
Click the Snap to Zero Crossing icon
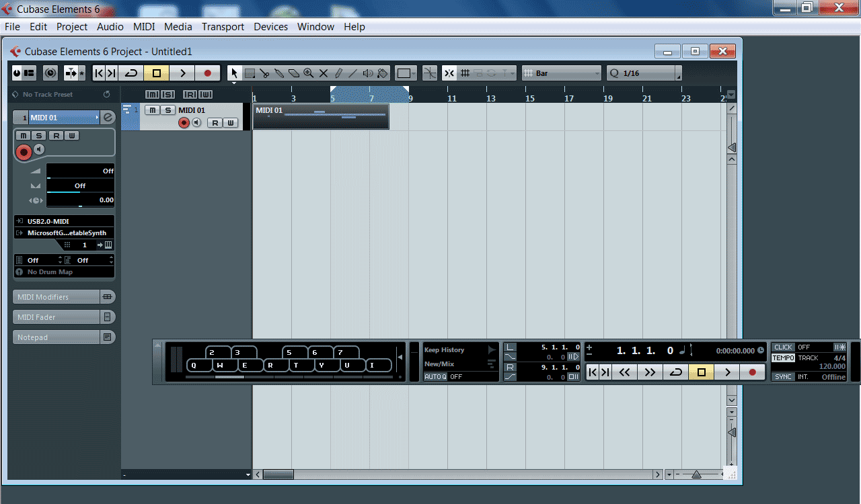(430, 73)
